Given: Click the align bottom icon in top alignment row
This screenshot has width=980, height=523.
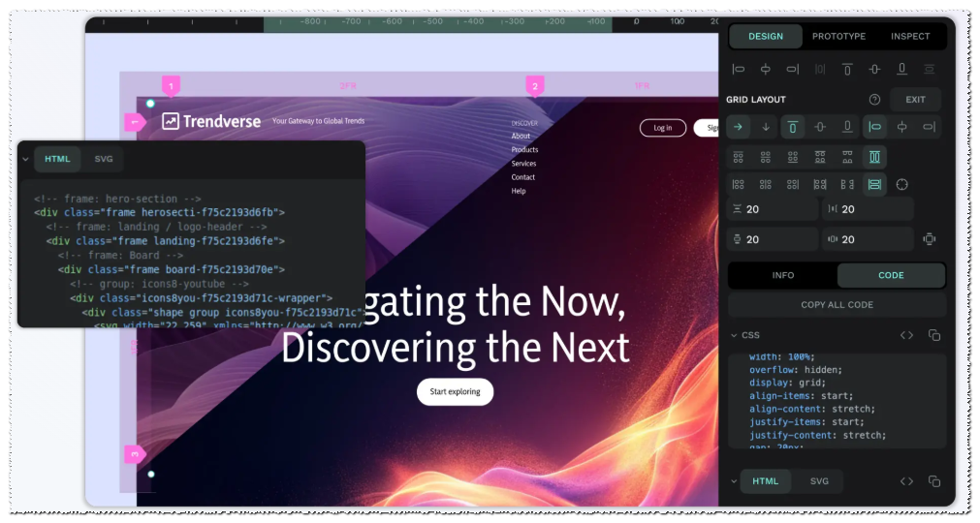Looking at the screenshot, I should tap(901, 70).
